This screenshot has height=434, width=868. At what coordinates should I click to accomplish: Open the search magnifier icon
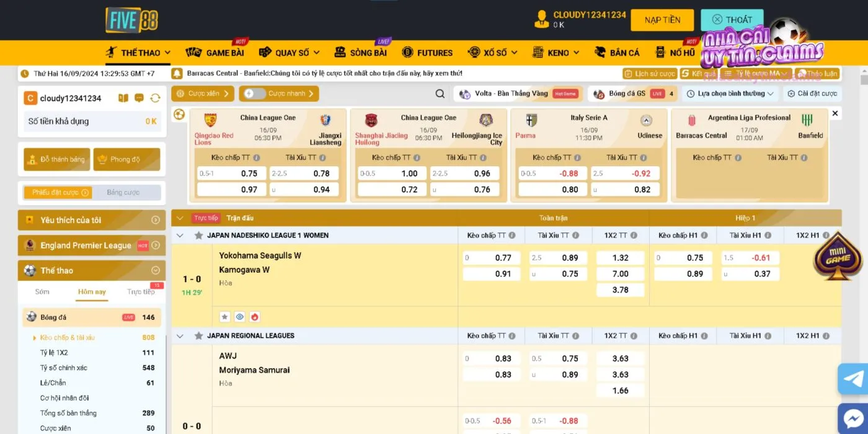(x=440, y=94)
